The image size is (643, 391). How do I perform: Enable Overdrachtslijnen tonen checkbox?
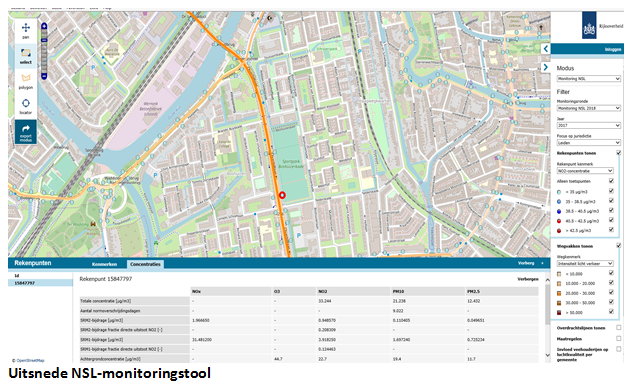(x=618, y=327)
